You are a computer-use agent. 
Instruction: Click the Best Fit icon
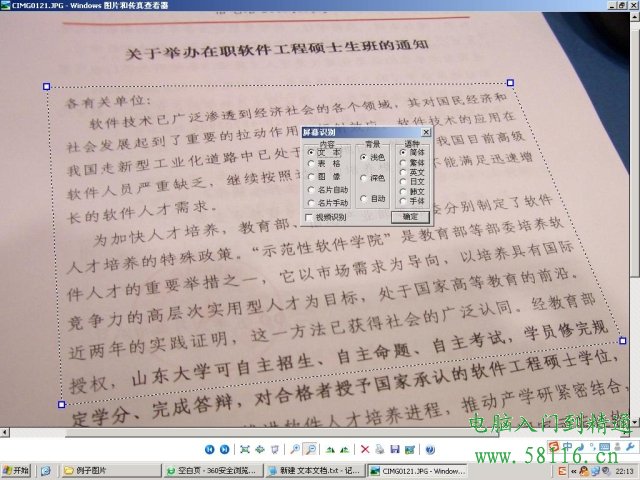click(246, 450)
